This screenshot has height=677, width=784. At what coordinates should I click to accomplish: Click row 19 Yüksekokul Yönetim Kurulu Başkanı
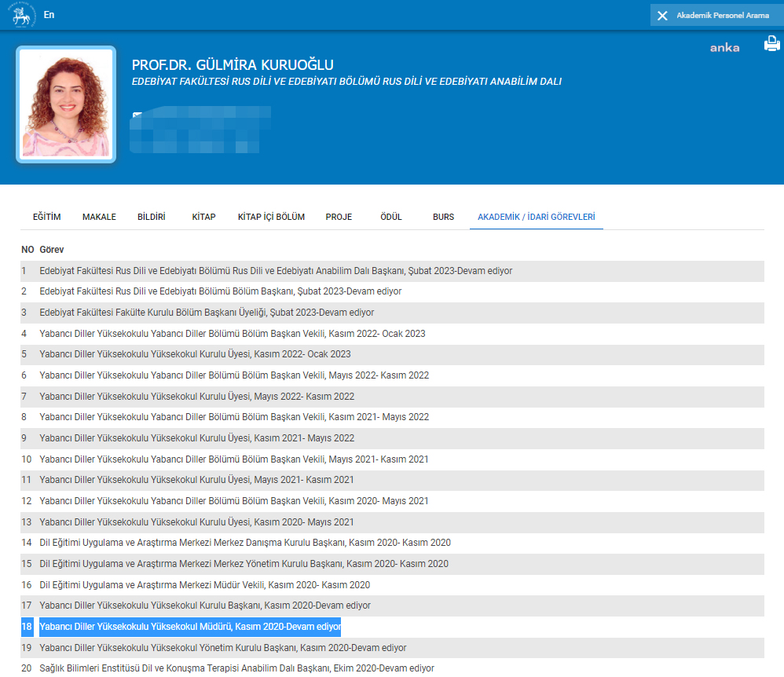coord(392,647)
